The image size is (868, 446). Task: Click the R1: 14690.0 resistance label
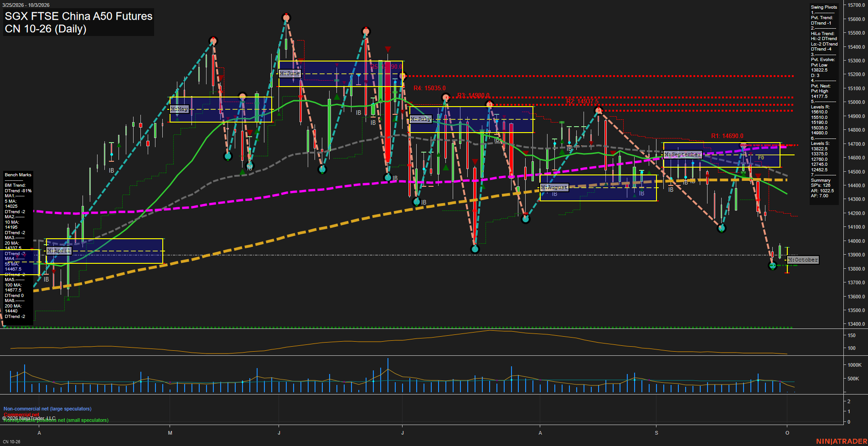click(727, 136)
